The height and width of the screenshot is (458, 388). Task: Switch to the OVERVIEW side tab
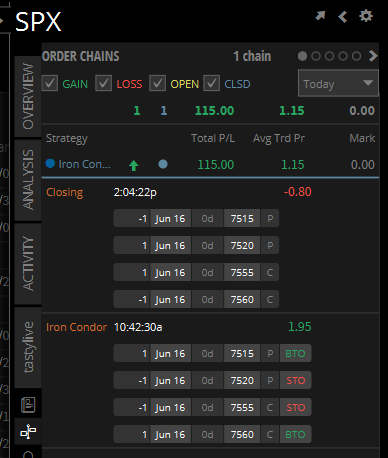click(28, 96)
